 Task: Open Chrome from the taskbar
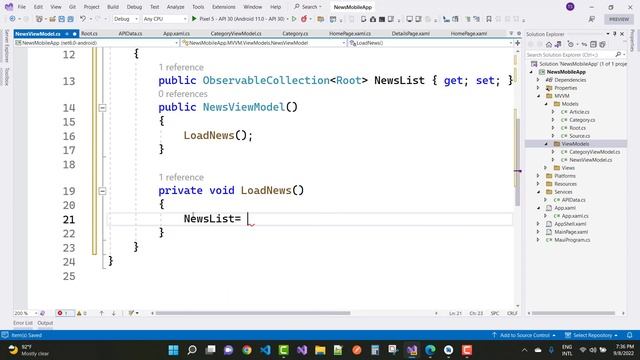(x=247, y=350)
